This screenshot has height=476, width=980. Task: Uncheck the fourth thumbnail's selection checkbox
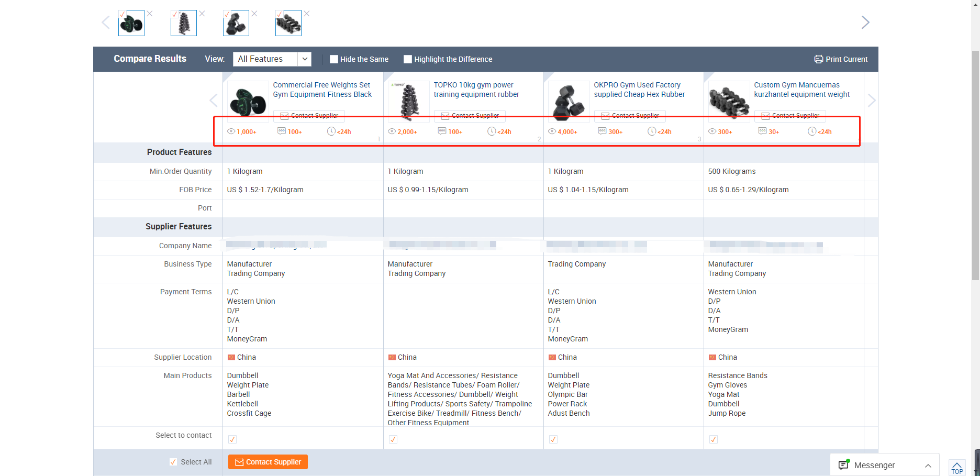(279, 14)
